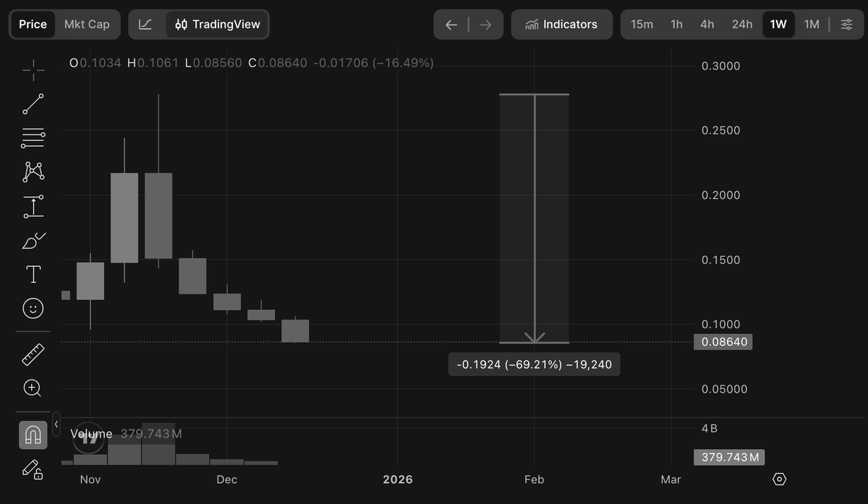
Task: Click the chart timezone settings icon
Action: 779,479
